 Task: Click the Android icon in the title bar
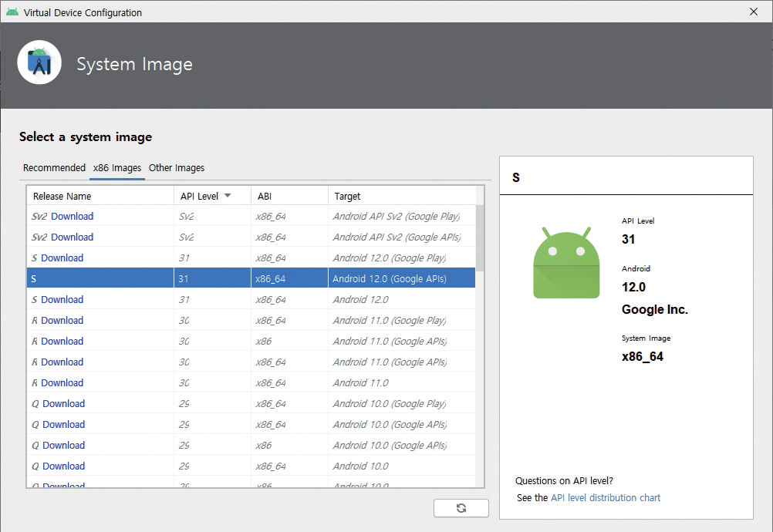(12, 12)
